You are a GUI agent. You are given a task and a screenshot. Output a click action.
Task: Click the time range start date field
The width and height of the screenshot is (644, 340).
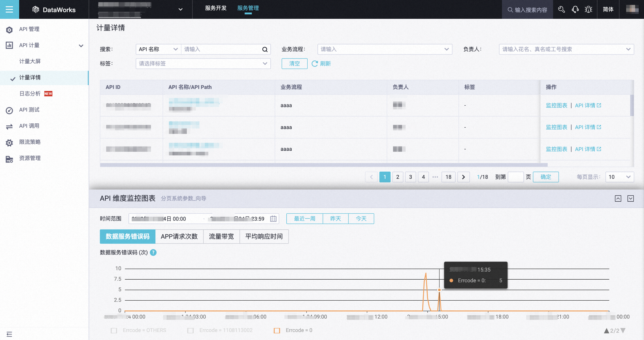pyautogui.click(x=165, y=219)
